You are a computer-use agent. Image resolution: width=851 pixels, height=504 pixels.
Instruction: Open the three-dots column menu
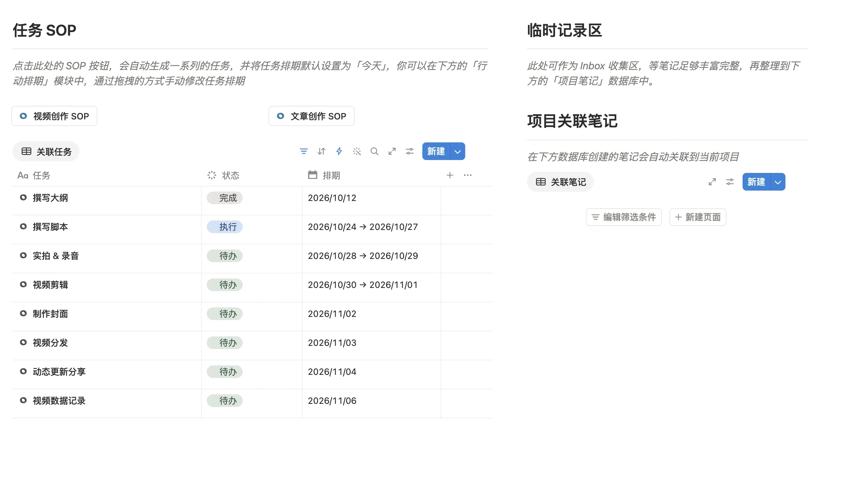[x=467, y=175]
